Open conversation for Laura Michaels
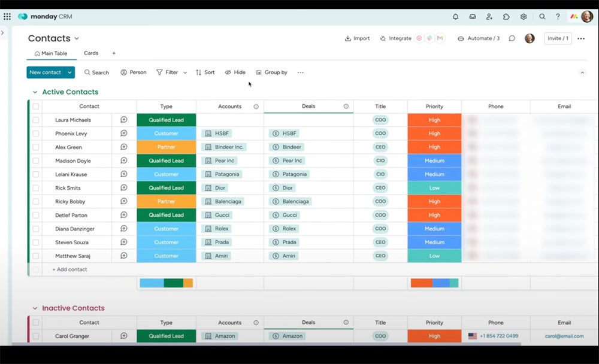Screen dimensions: 599x364 [x=124, y=120]
